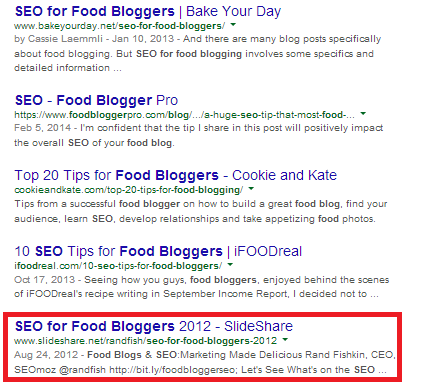Expand dropdown arrow beside foodbloggerpro.com URL
Image resolution: width=421 pixels, height=383 pixels.
[x=363, y=114]
